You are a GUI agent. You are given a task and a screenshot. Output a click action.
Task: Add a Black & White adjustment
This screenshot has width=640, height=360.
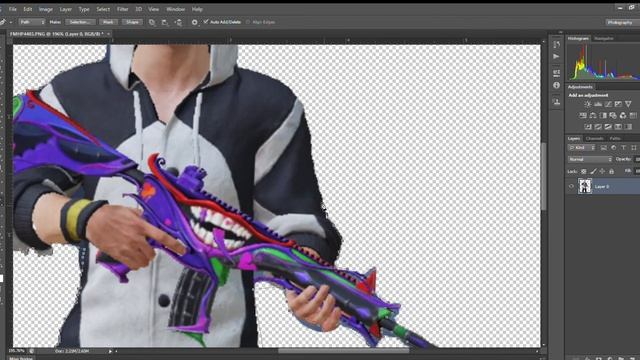(x=603, y=116)
